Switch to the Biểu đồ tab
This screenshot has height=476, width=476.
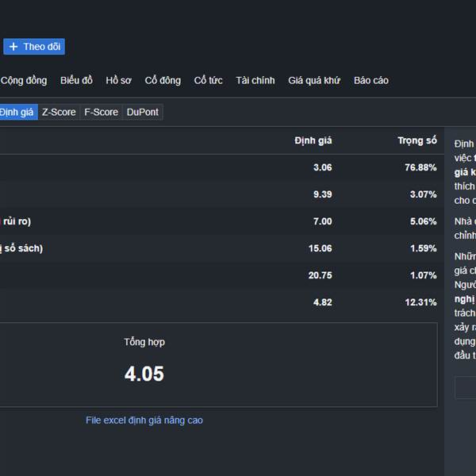(76, 80)
